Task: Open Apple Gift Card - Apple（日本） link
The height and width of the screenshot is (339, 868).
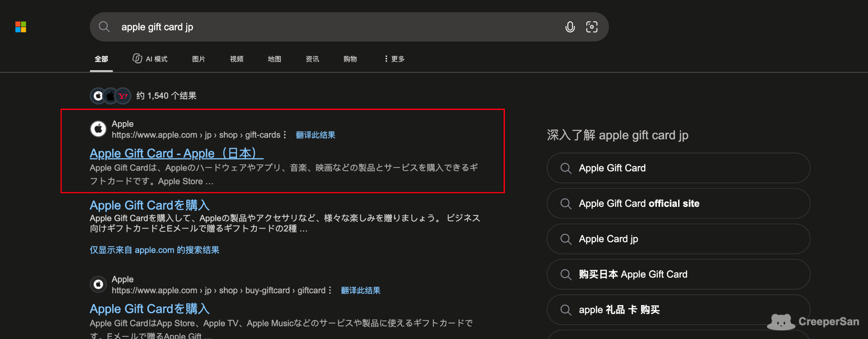Action: tap(177, 153)
